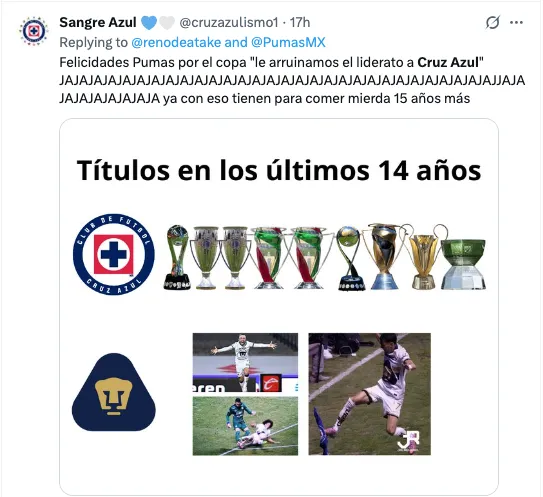
Task: Click the bold Cruz Azul text in tweet
Action: tap(448, 62)
